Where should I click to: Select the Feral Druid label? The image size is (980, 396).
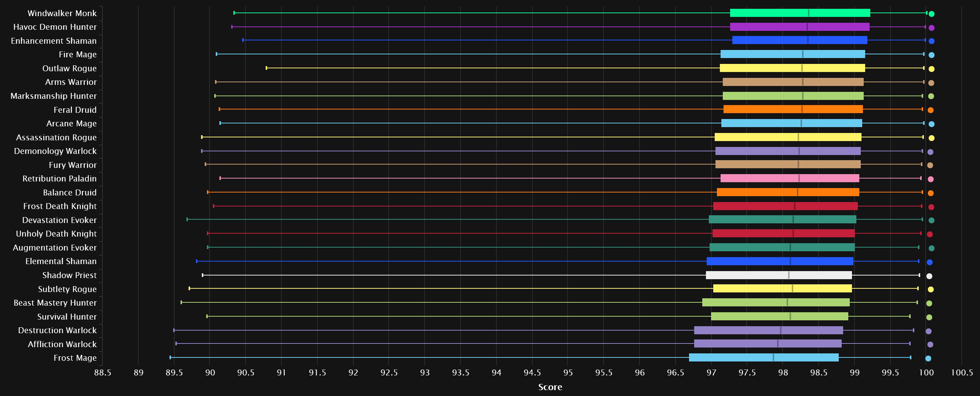point(75,110)
